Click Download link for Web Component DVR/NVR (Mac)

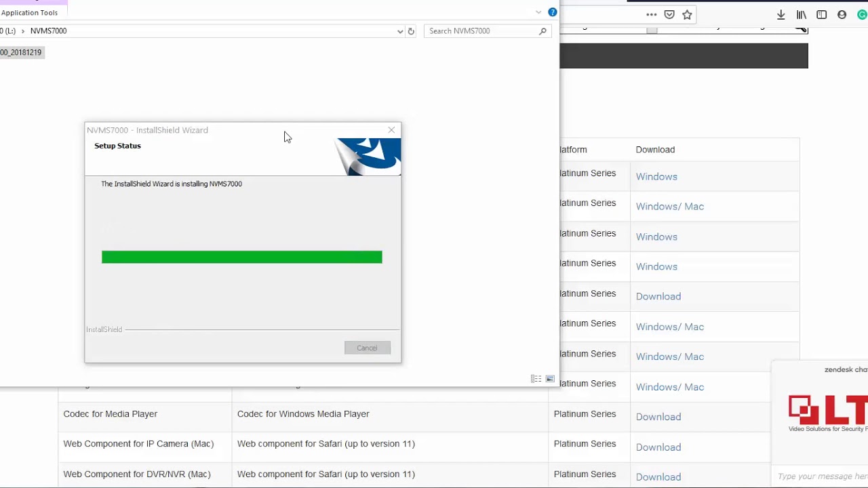[658, 477]
